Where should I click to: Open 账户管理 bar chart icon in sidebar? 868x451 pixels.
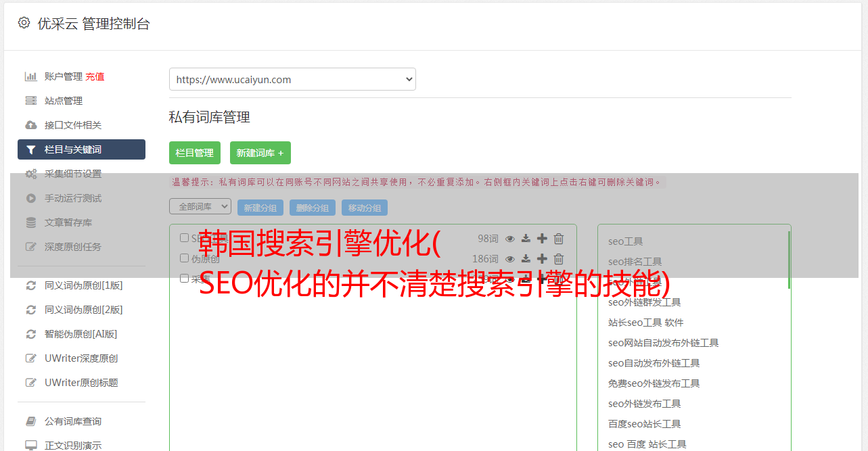[x=31, y=76]
